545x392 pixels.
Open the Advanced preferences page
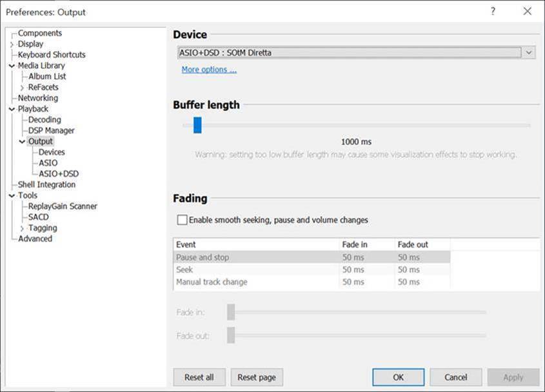click(x=35, y=239)
